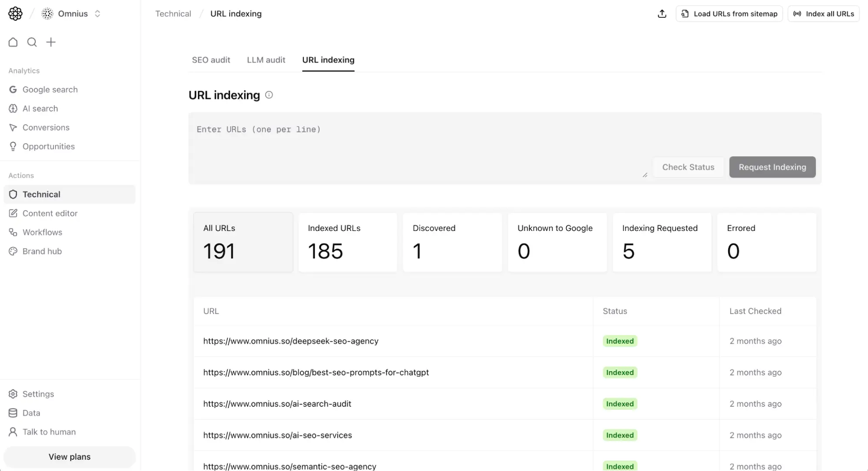
Task: Open the Brand hub
Action: click(x=42, y=251)
